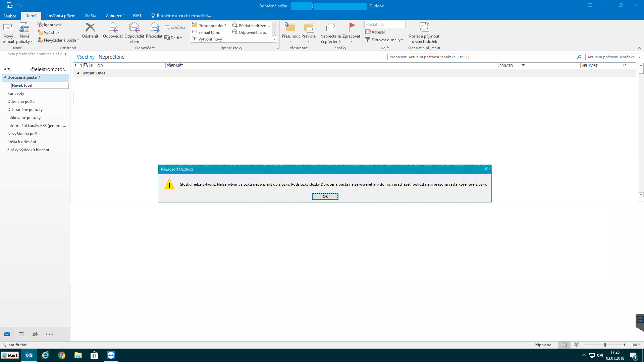Toggle the Nepřečtené unread filter
Image resolution: width=644 pixels, height=362 pixels.
[111, 57]
